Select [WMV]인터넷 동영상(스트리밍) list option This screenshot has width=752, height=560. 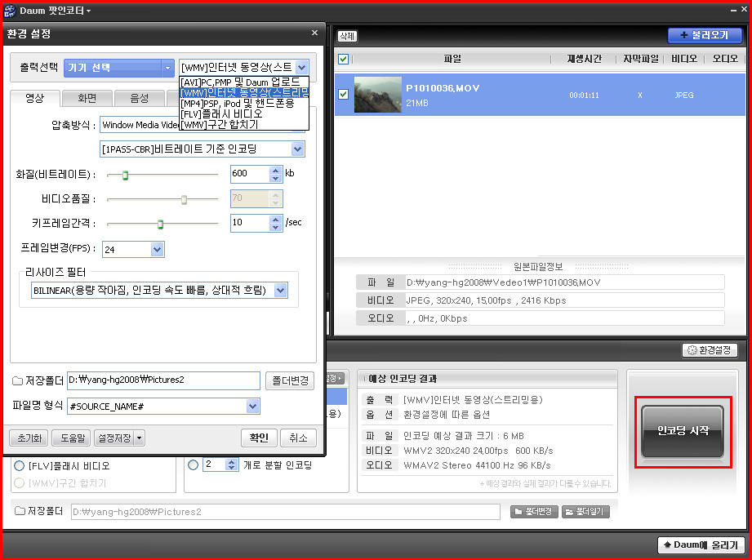(x=244, y=92)
